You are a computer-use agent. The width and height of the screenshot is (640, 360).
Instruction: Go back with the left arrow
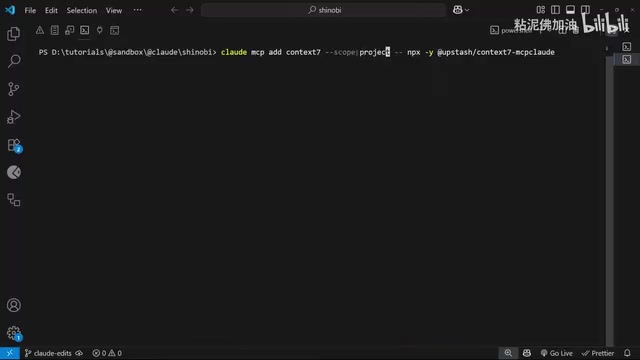pos(175,10)
